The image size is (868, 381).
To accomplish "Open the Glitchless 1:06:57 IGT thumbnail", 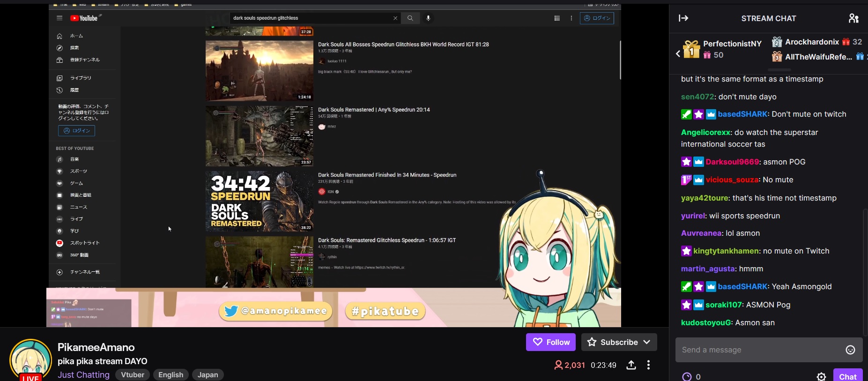I will (260, 262).
